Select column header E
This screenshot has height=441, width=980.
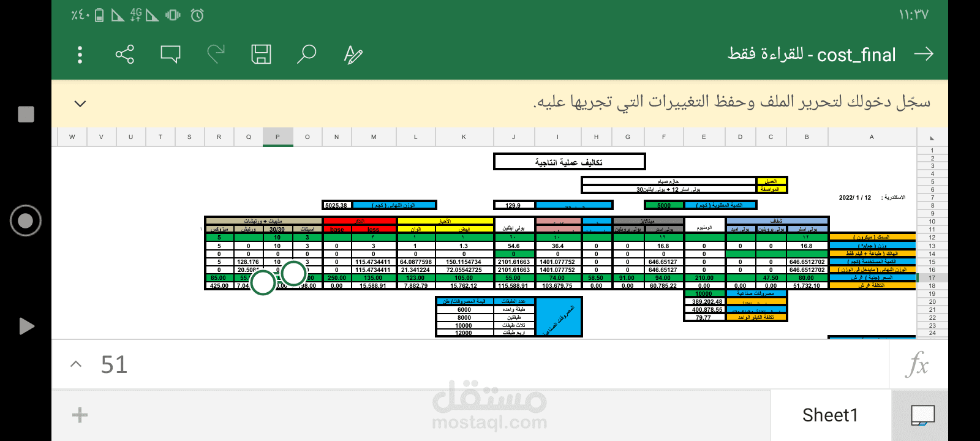[704, 137]
